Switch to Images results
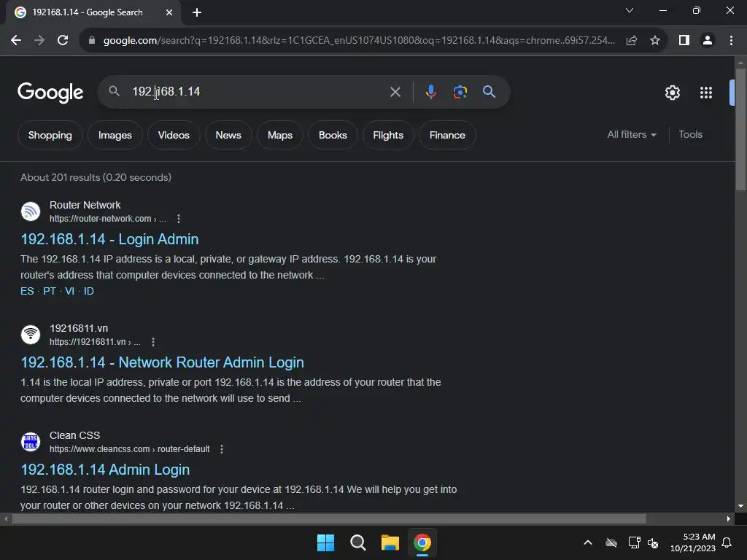Image resolution: width=747 pixels, height=560 pixels. pyautogui.click(x=115, y=135)
